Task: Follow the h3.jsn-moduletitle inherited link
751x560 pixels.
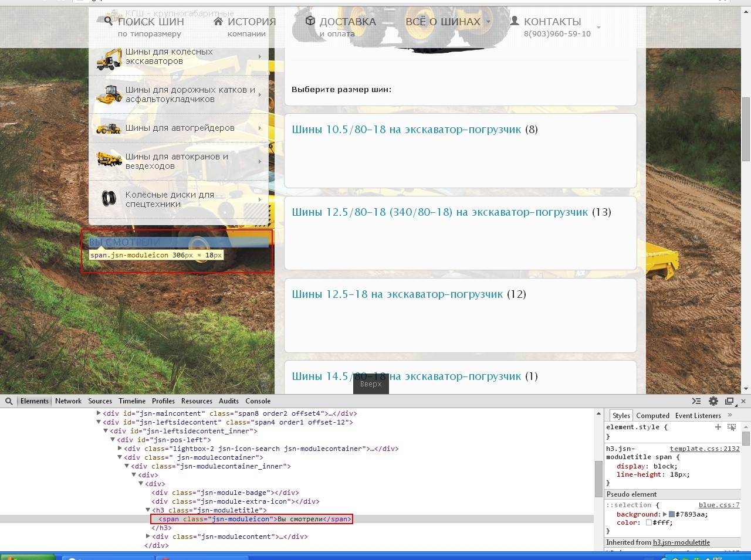Action: coord(681,542)
